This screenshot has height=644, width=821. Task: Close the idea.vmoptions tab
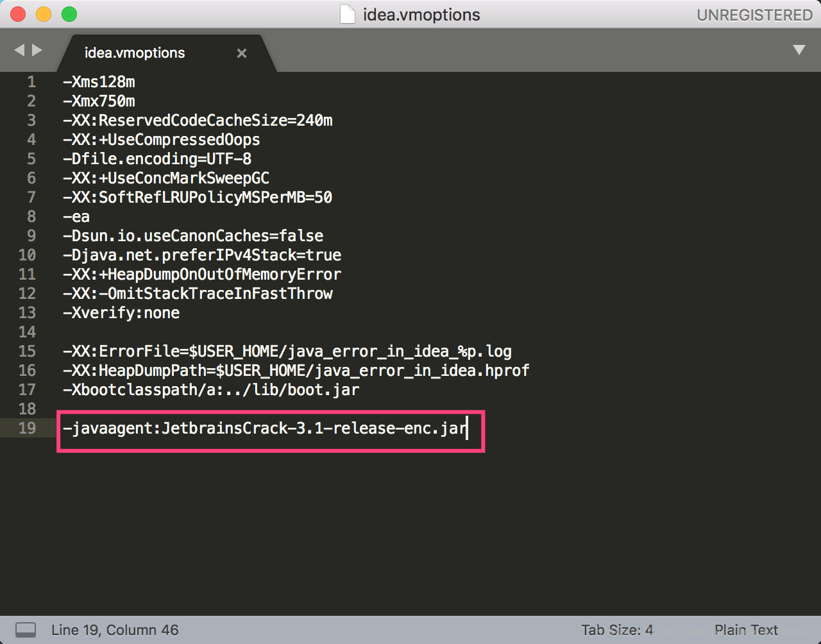242,53
